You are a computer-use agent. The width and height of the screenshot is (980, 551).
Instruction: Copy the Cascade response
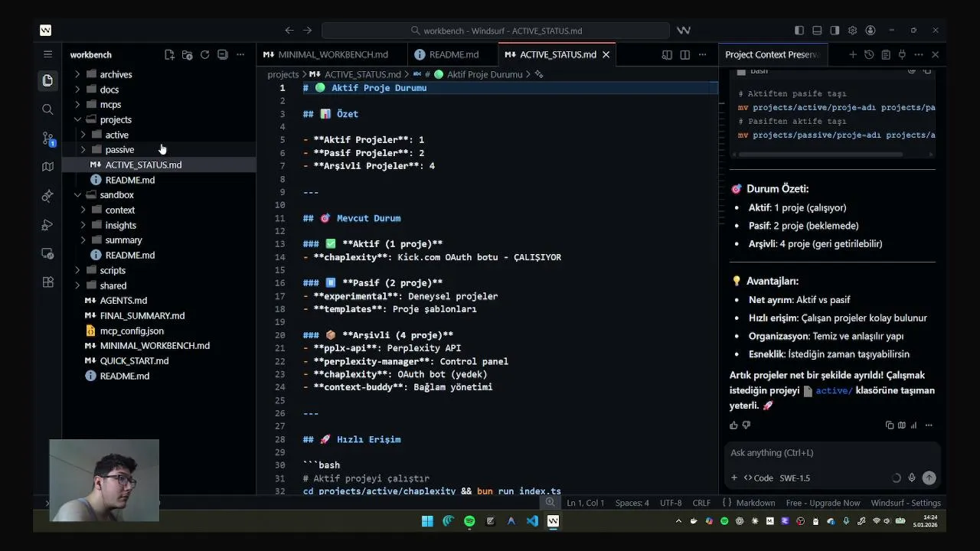point(890,425)
